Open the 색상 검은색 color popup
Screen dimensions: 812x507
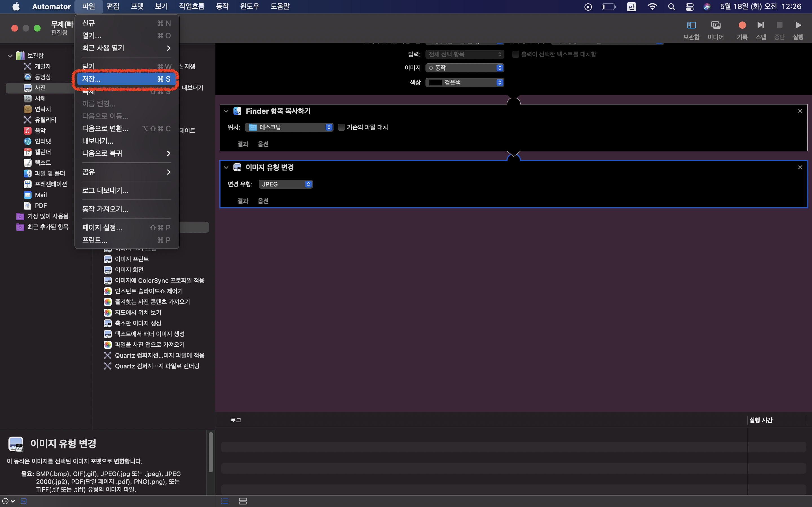(464, 83)
